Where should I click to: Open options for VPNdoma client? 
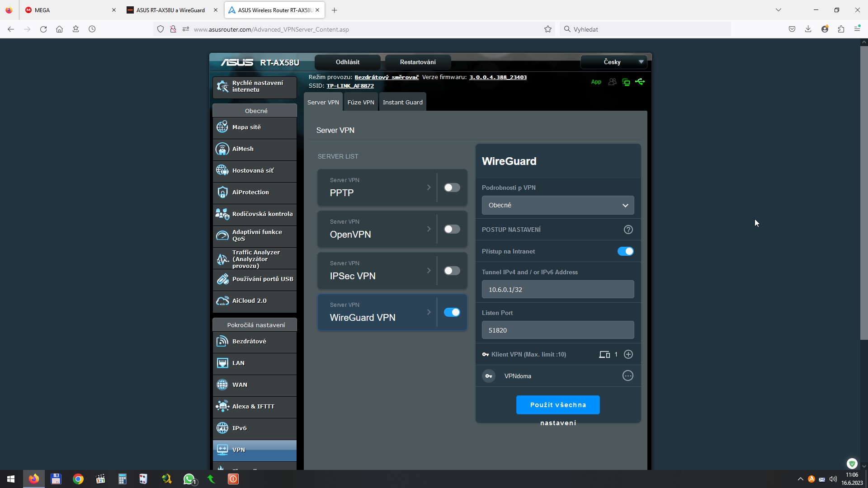[627, 376]
